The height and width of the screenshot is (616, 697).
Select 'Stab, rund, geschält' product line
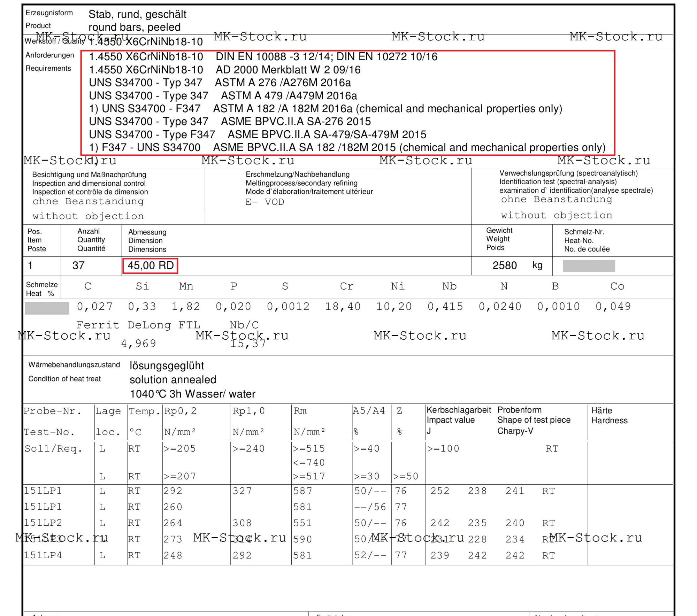(x=137, y=14)
